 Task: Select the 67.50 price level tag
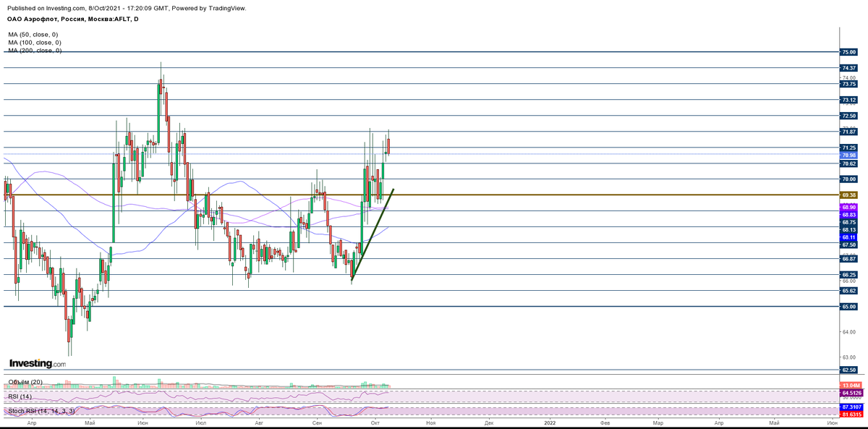coord(848,245)
